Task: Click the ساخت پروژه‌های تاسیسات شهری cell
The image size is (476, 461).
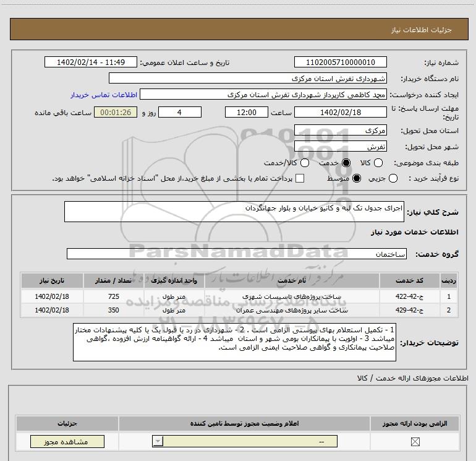Action: [292, 296]
